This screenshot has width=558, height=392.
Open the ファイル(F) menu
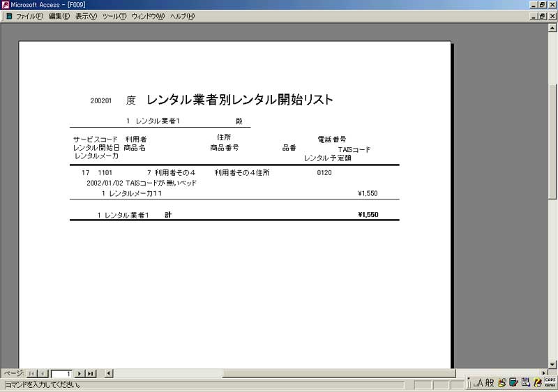tap(29, 15)
